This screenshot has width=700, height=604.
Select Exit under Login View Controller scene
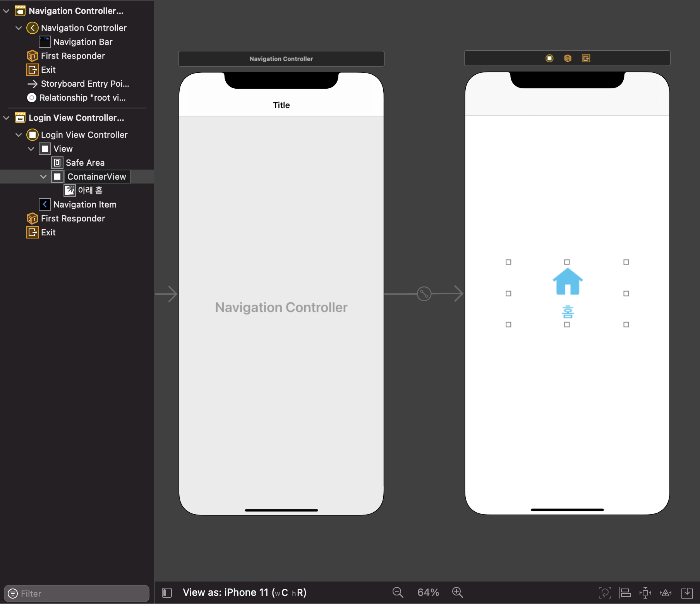pyautogui.click(x=77, y=232)
